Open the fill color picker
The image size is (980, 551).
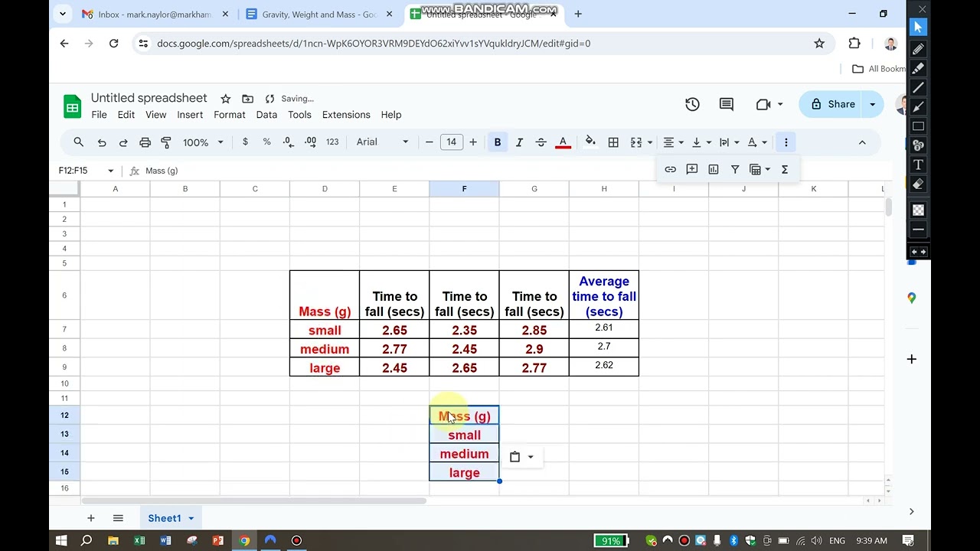(590, 142)
